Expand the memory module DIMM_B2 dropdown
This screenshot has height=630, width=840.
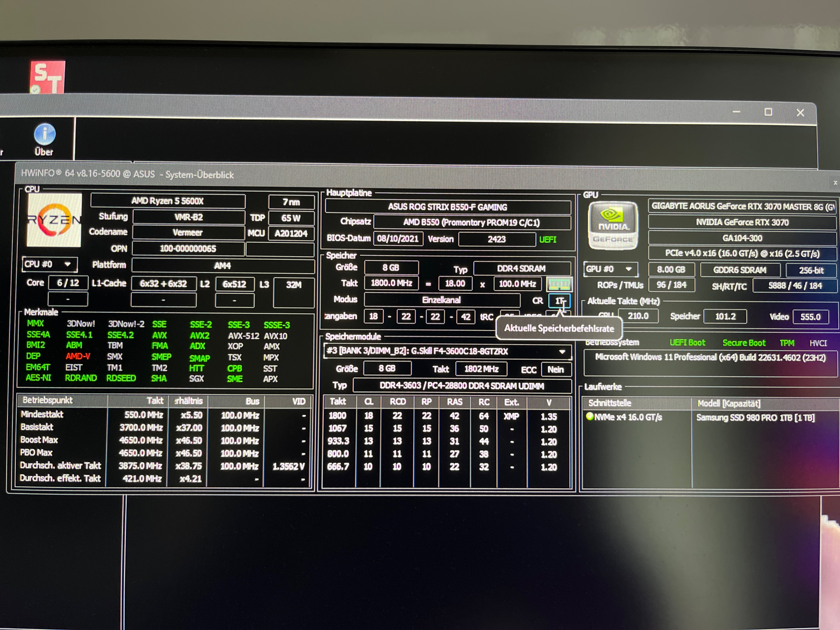click(x=562, y=352)
